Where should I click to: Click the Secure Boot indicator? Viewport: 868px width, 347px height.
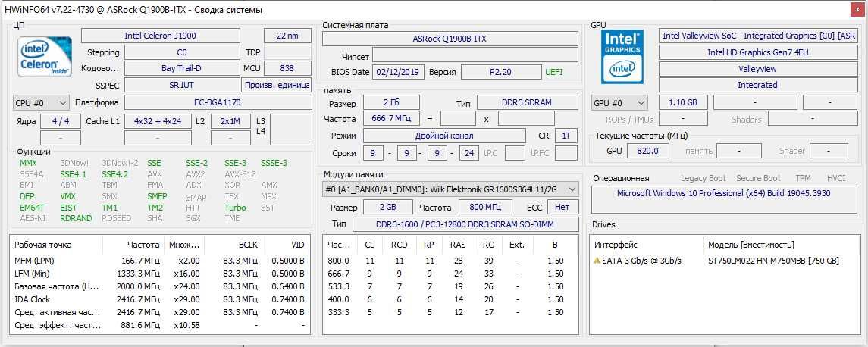tap(758, 178)
